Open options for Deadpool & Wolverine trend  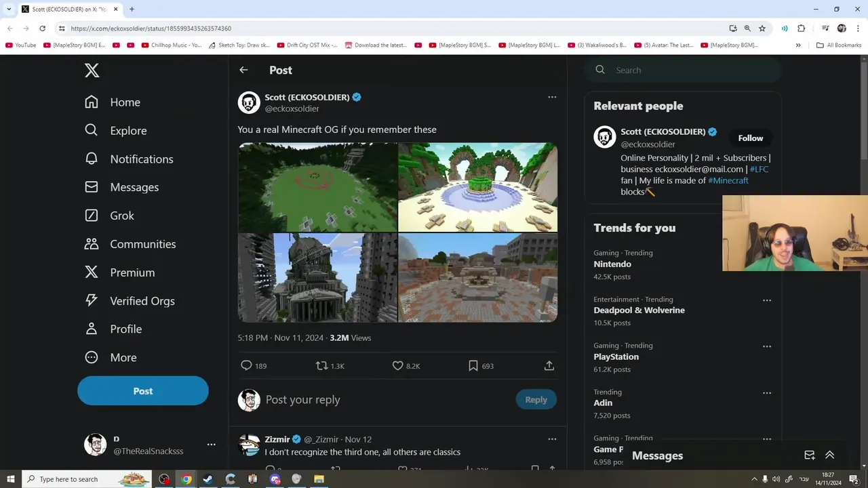coord(767,300)
